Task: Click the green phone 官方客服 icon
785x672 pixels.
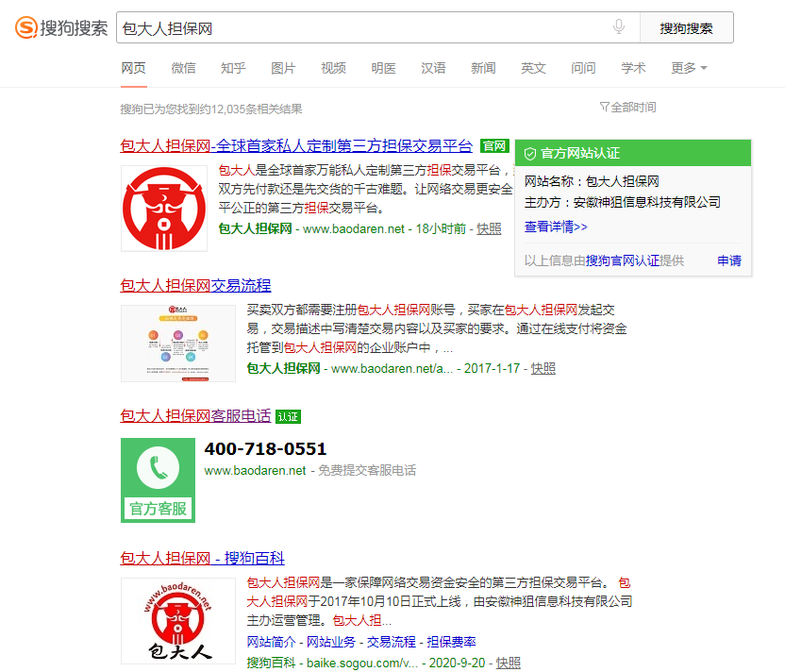Action: [159, 479]
